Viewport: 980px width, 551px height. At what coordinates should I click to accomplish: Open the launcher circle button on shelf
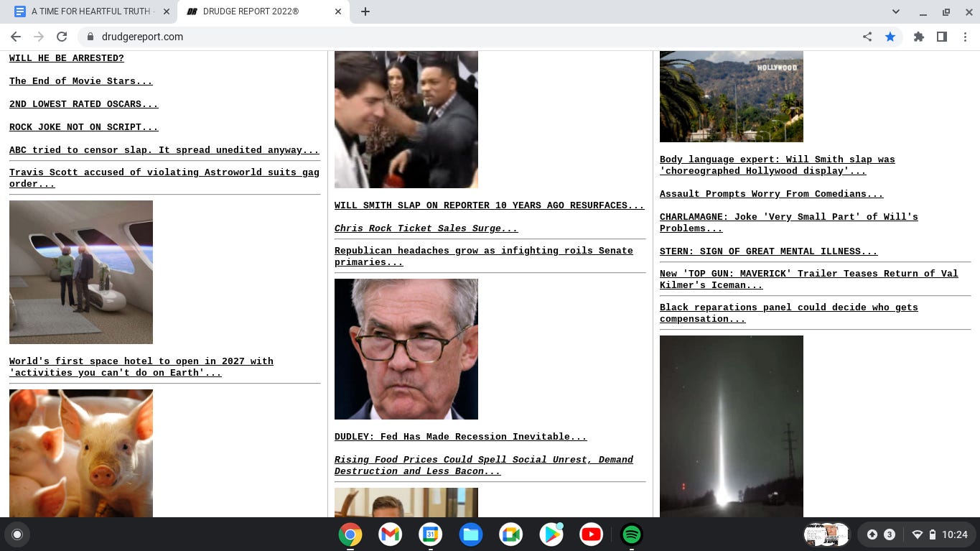click(17, 534)
